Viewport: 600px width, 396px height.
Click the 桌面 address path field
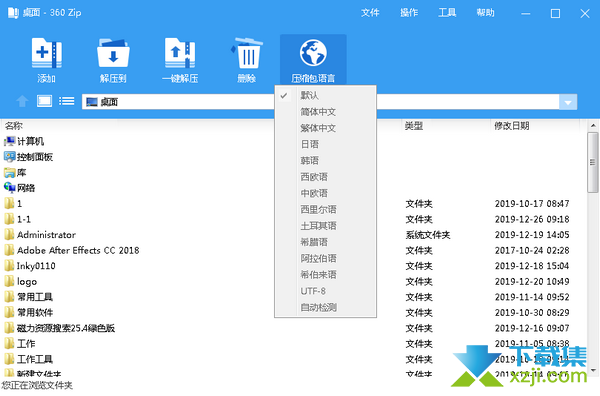320,102
